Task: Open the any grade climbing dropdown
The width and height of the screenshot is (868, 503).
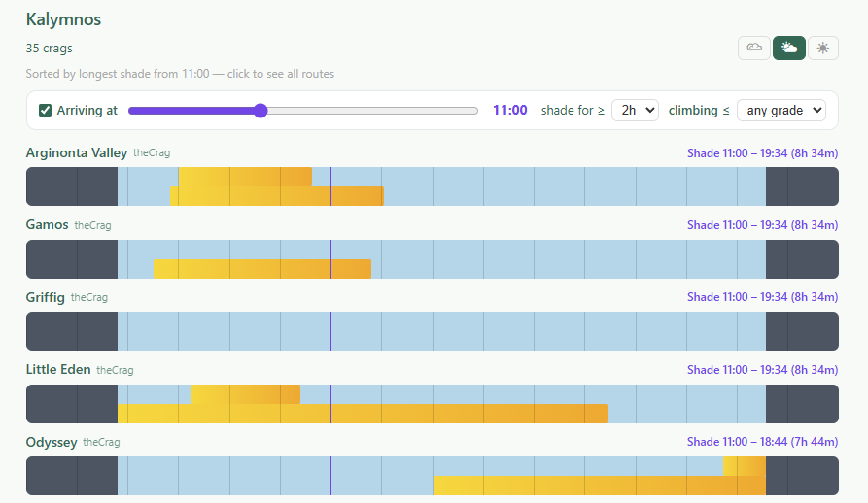Action: coord(781,111)
